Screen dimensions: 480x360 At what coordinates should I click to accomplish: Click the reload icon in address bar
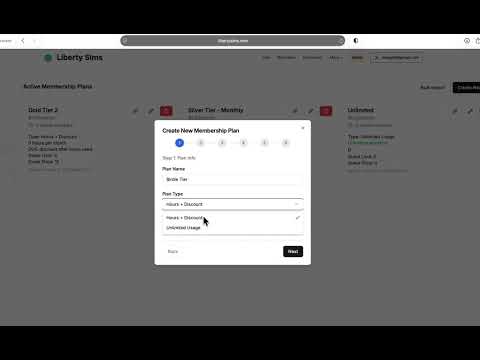340,41
